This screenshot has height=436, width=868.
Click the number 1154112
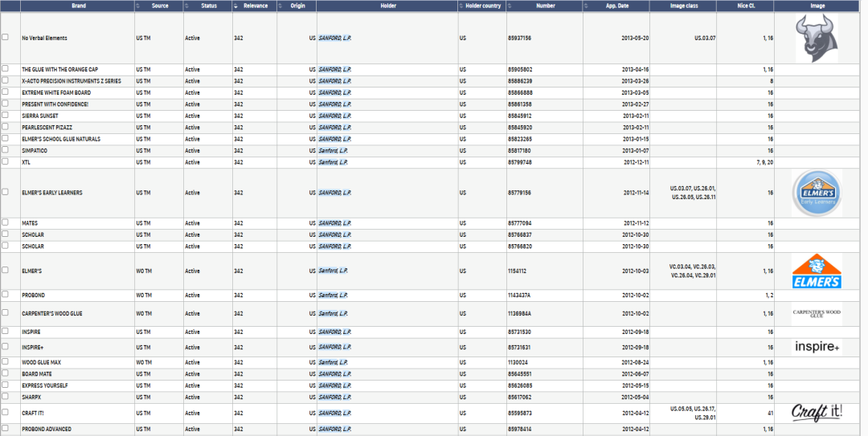(517, 271)
